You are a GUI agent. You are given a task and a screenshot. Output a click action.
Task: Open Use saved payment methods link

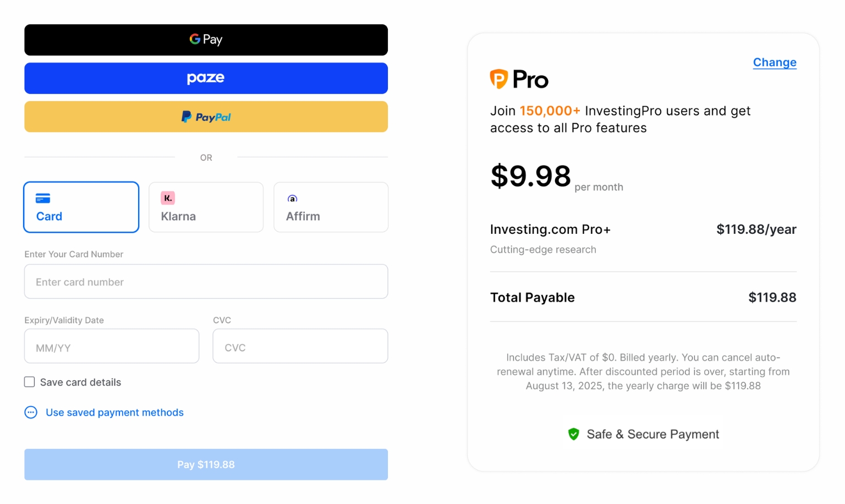(114, 412)
